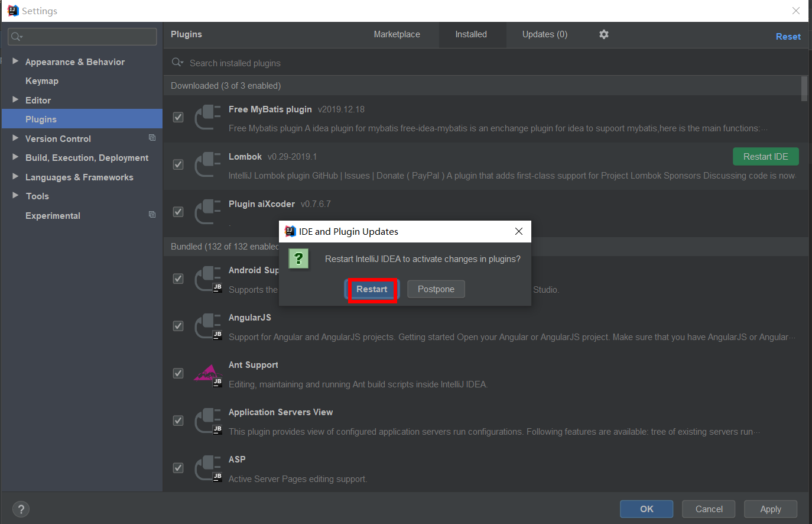Screen dimensions: 812x524
Task: Click the IntelliJ logo in Settings title bar
Action: 13,11
